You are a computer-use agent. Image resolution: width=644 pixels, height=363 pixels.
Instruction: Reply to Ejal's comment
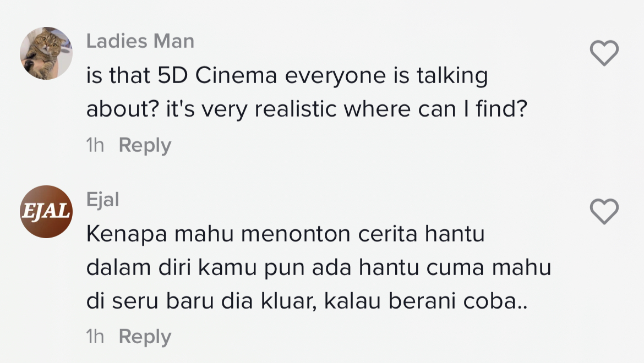[x=145, y=337]
